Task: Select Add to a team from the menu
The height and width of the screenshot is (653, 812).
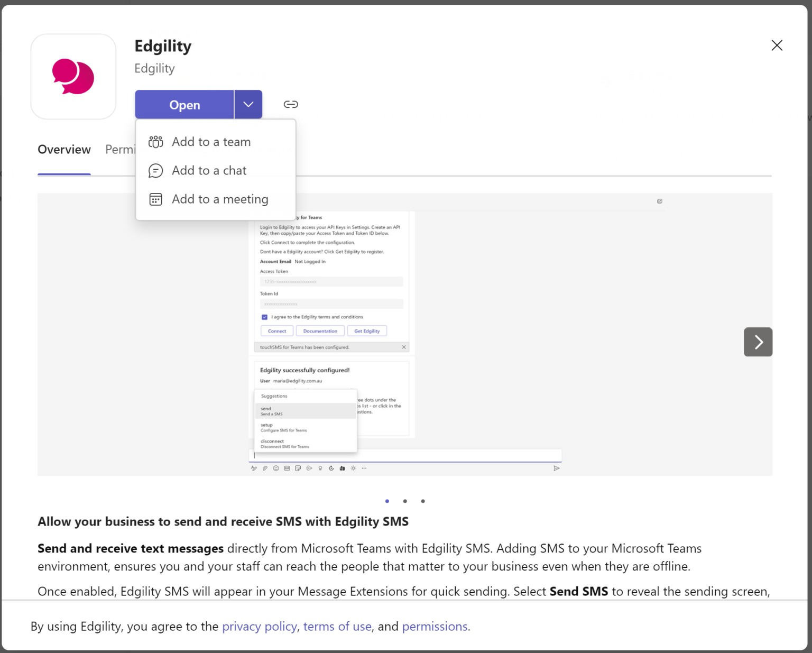Action: point(211,141)
